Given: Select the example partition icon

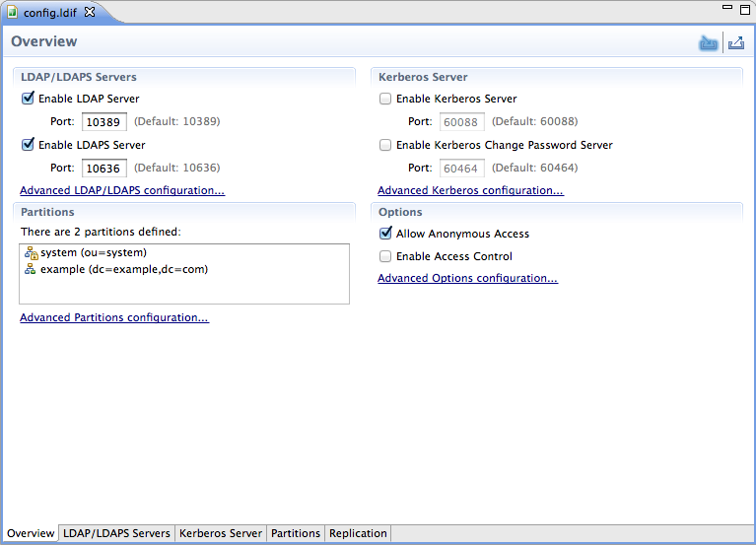Looking at the screenshot, I should (31, 269).
